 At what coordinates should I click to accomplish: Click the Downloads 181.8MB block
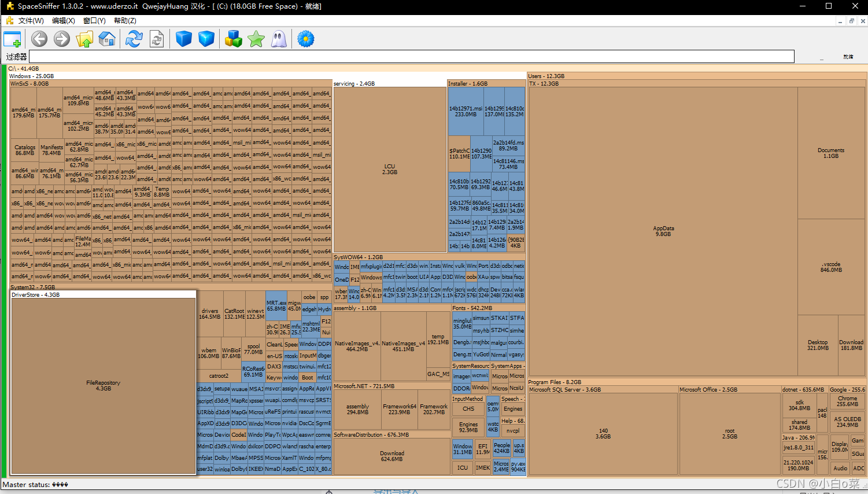(851, 345)
